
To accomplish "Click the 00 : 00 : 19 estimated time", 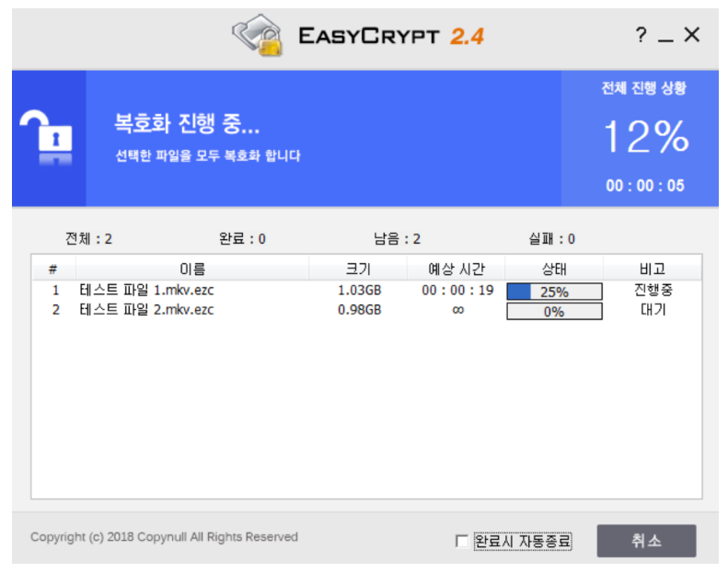I will tap(457, 291).
